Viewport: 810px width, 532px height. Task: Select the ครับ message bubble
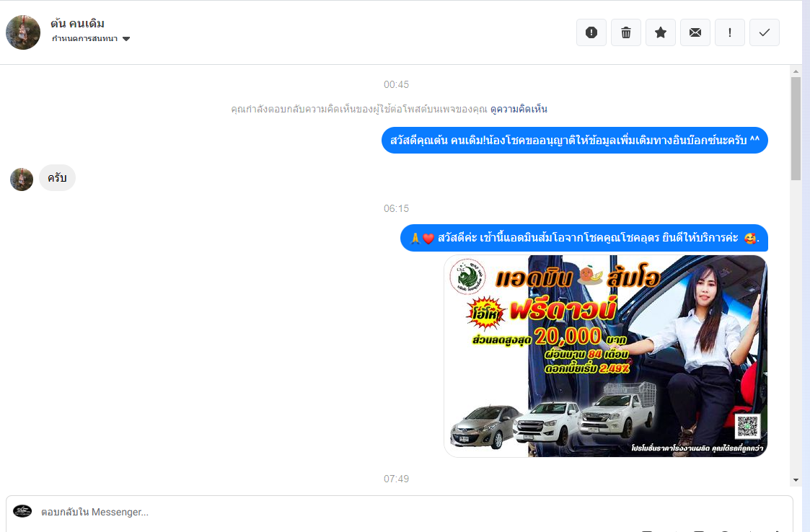click(57, 177)
